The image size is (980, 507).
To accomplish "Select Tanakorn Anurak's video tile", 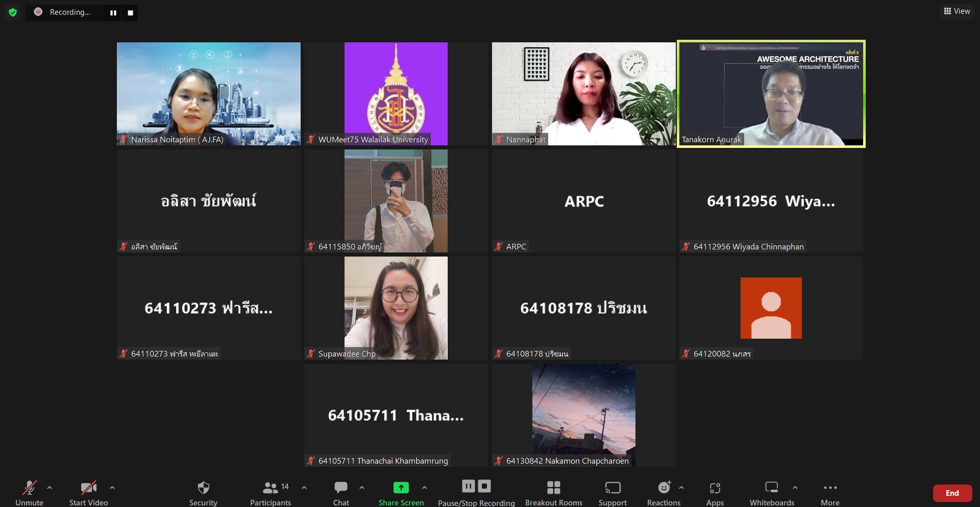I will (771, 94).
